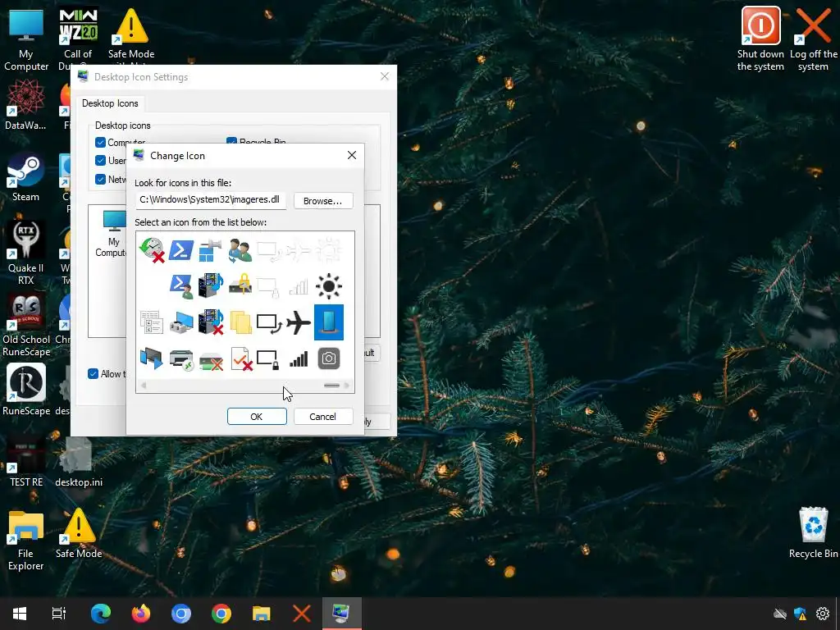The image size is (840, 630).
Task: Select the desktop.ini file icon
Action: pos(79,463)
